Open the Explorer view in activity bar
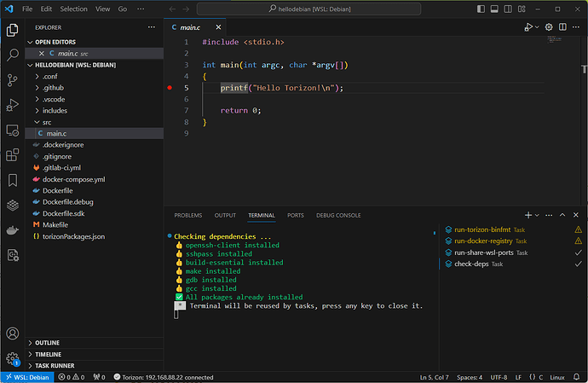The width and height of the screenshot is (588, 383). 13,30
